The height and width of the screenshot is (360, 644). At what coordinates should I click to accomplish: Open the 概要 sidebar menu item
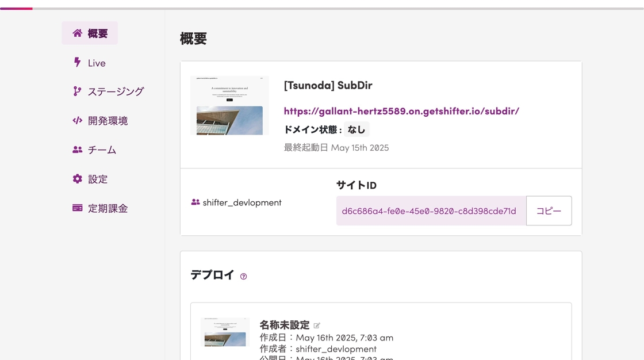pos(90,33)
